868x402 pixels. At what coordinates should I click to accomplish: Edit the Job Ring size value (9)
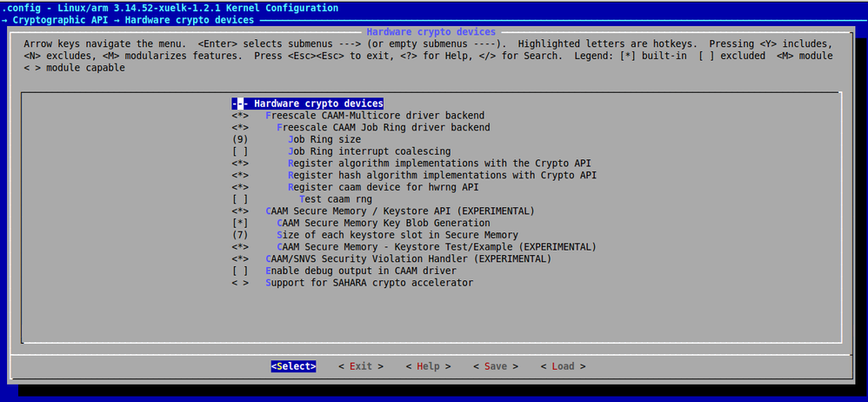click(240, 139)
